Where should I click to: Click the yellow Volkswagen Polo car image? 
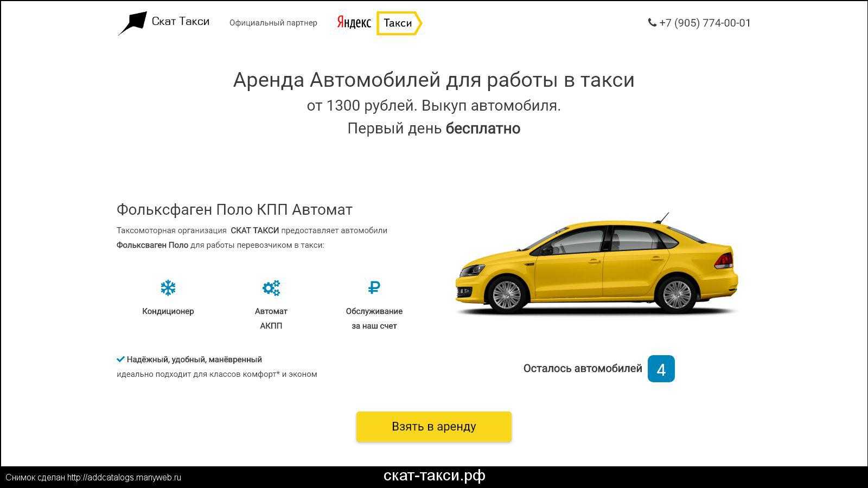pos(597,265)
